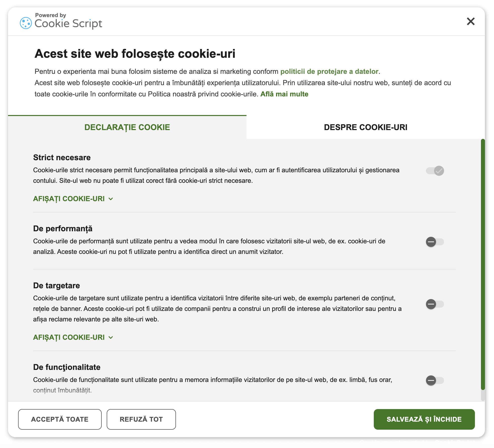Click the Strict necesare section heading
This screenshot has width=494, height=448.
(62, 157)
